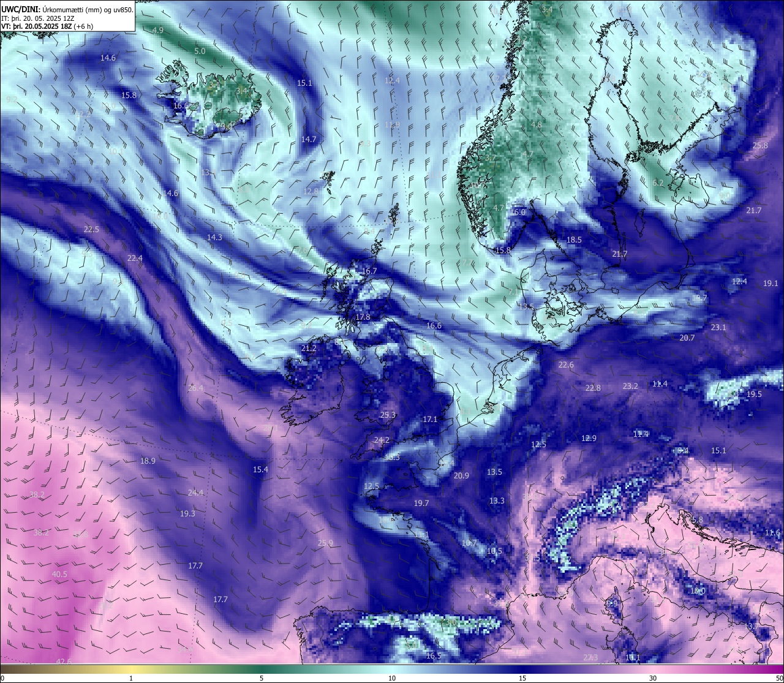Screen dimensions: 784x683
Task: Click the 26.4 value west of Ireland
Action: tap(195, 388)
